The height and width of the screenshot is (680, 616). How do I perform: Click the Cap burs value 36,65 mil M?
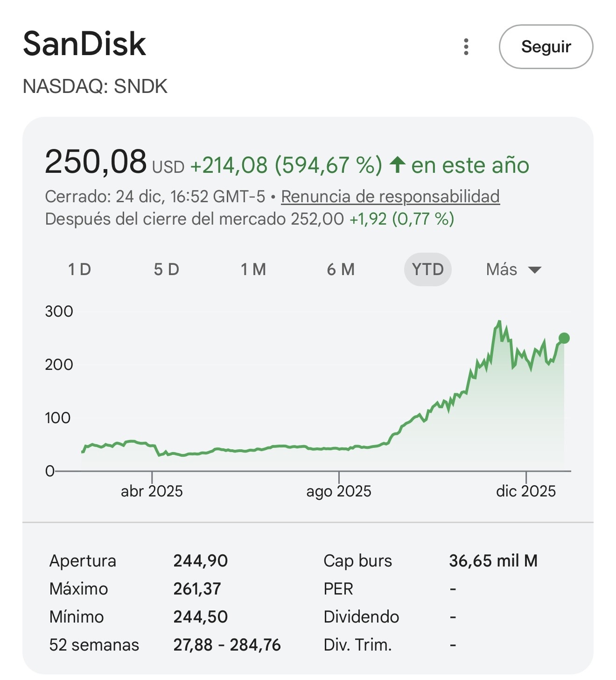(493, 560)
